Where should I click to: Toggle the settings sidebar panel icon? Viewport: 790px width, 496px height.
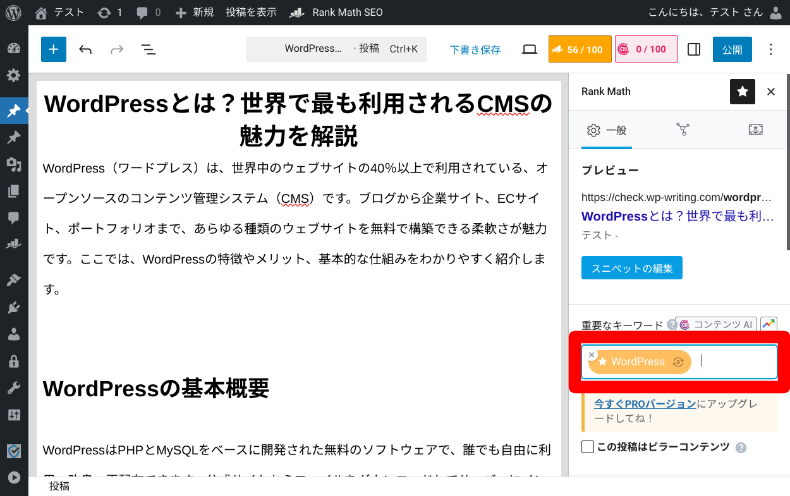point(693,49)
